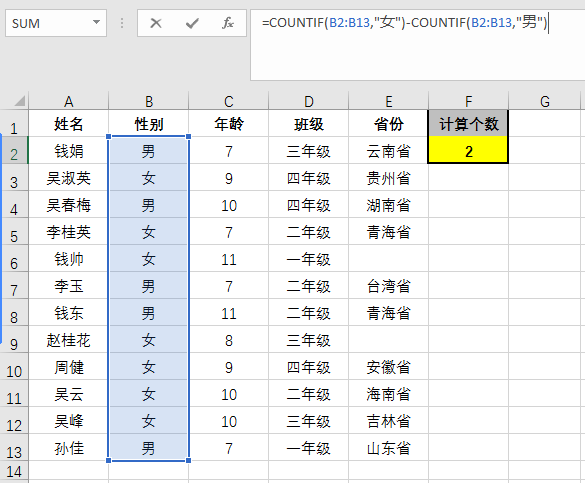Image resolution: width=585 pixels, height=483 pixels.
Task: Click gender cell 男 in 孙佳 row
Action: (148, 447)
